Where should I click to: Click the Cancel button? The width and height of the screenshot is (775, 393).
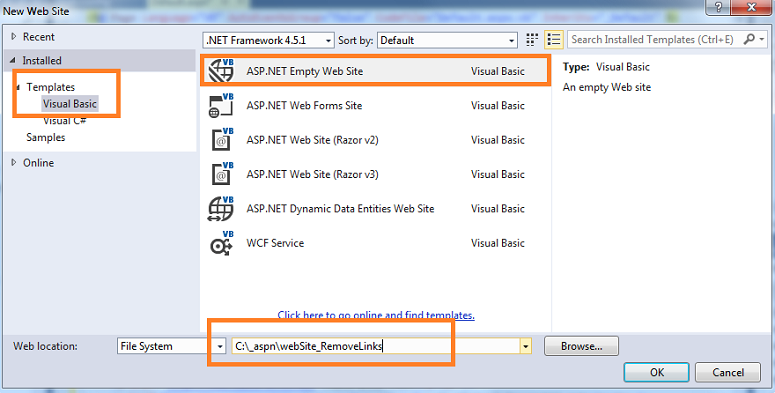728,372
